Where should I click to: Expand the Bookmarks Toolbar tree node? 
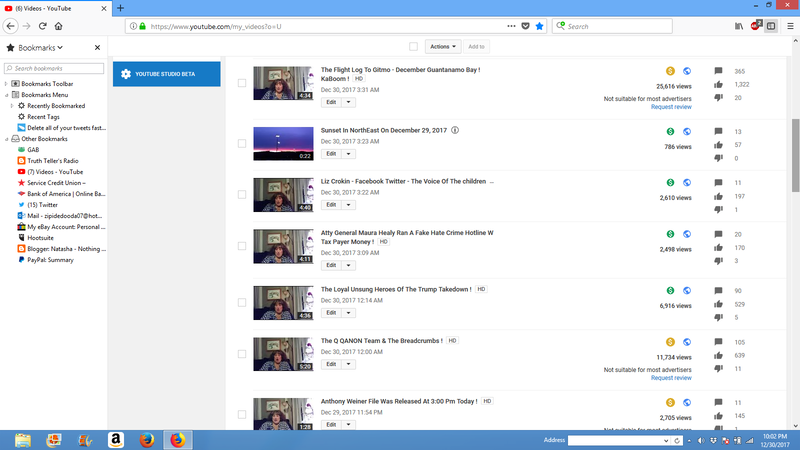pyautogui.click(x=7, y=83)
